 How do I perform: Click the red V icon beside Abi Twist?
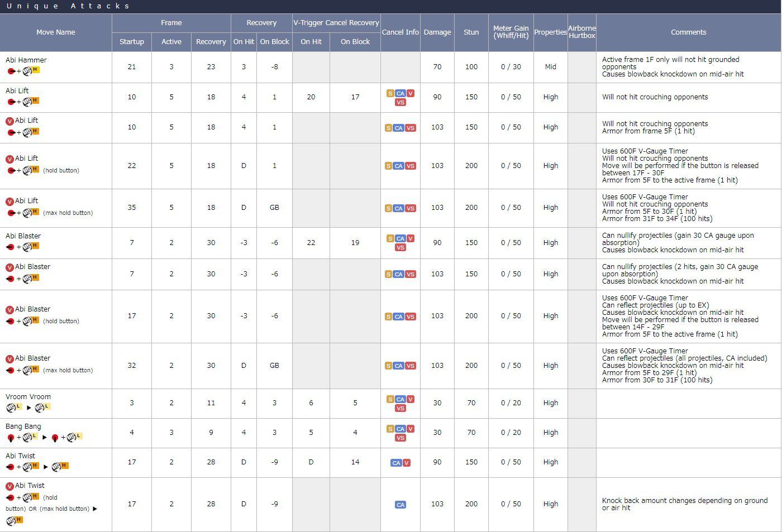[x=9, y=486]
